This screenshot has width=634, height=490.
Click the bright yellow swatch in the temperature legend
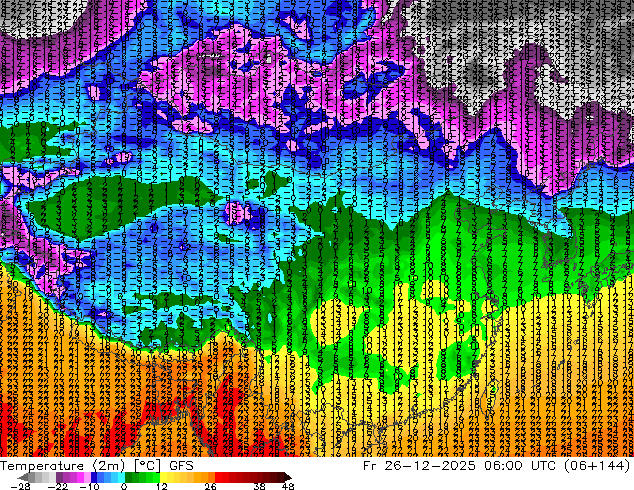tap(163, 477)
